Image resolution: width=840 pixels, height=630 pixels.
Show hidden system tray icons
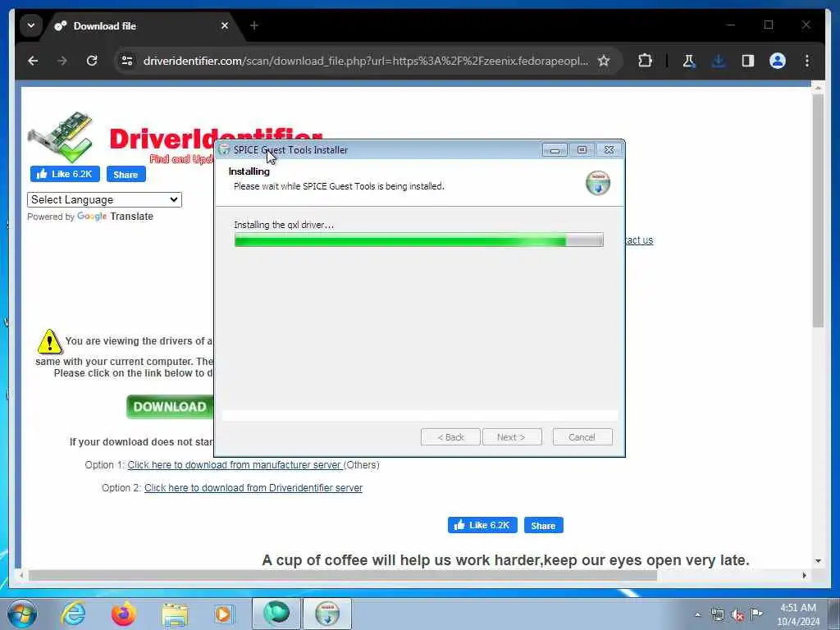coord(697,614)
